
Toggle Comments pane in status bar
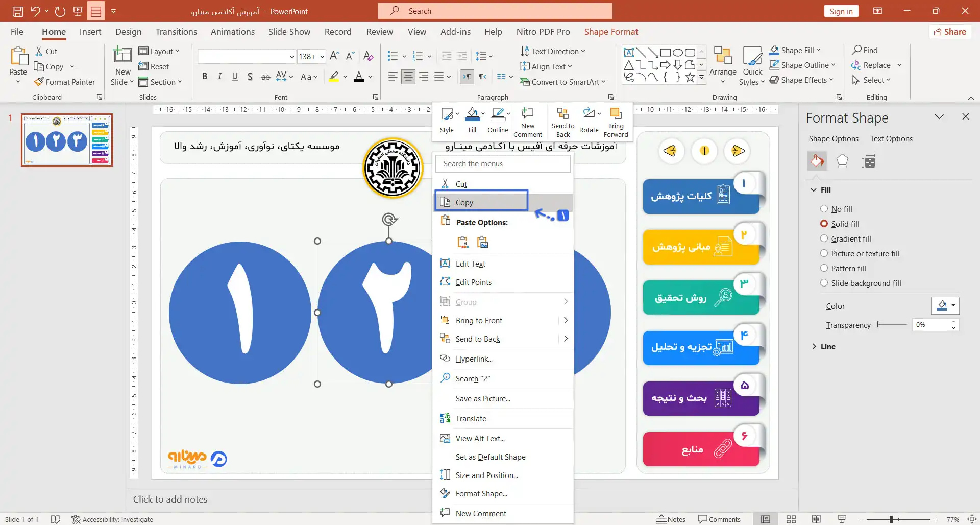[x=719, y=519]
